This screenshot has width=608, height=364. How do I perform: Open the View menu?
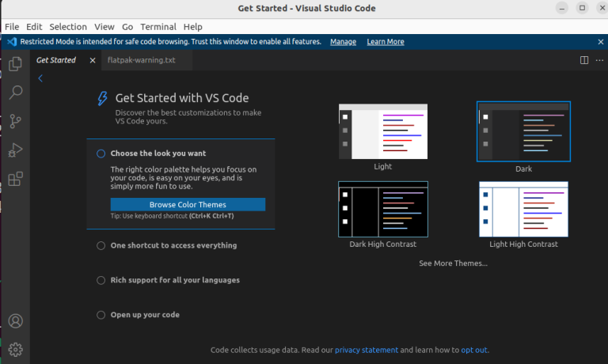(104, 27)
